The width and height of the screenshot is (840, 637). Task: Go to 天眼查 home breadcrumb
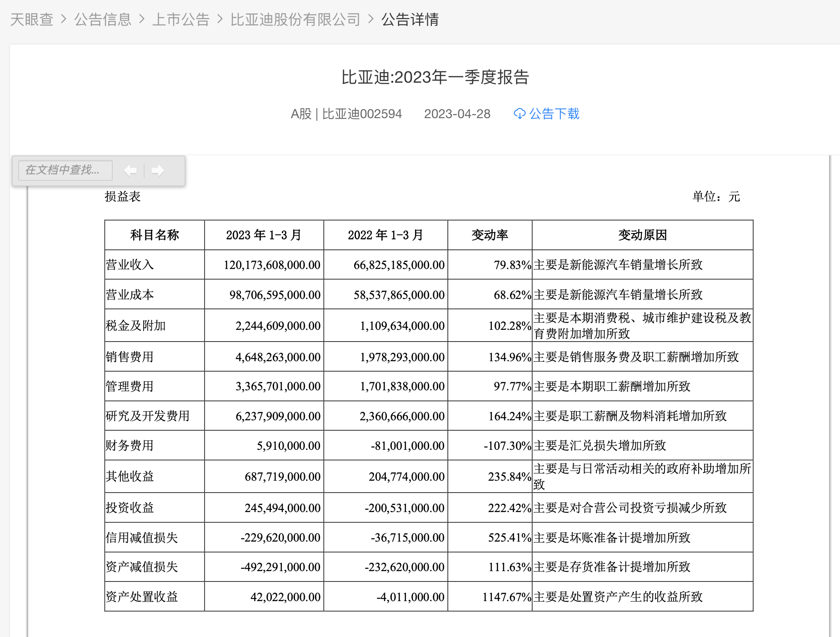(x=32, y=20)
